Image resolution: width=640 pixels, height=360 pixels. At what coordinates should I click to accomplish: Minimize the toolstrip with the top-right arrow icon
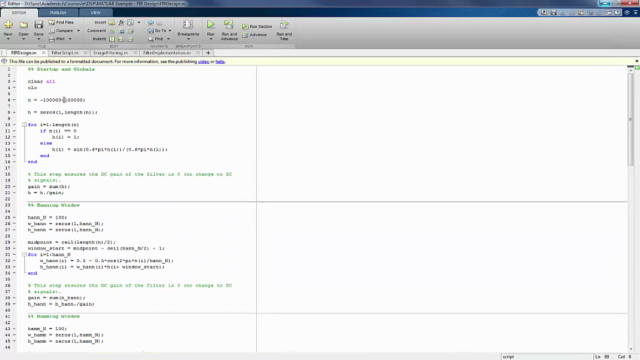tap(636, 13)
